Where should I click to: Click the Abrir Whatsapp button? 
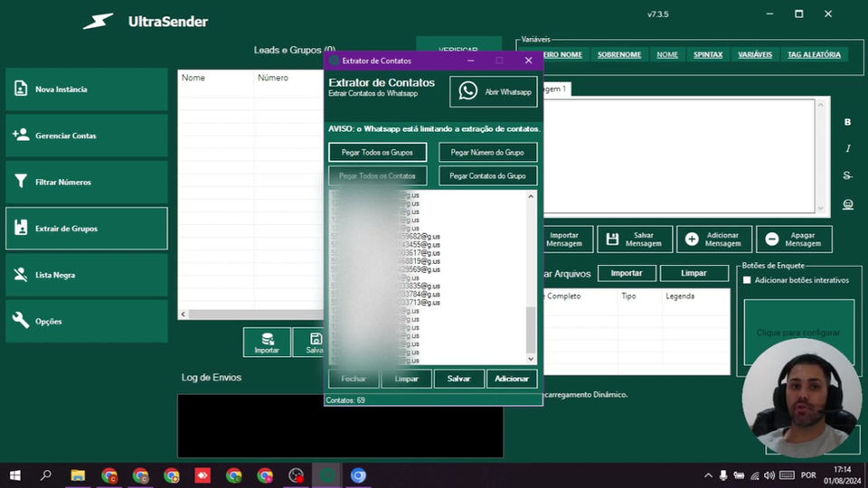pyautogui.click(x=494, y=92)
